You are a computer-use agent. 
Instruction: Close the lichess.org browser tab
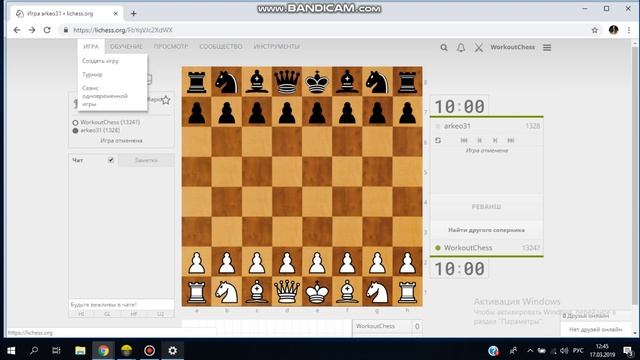[116, 13]
